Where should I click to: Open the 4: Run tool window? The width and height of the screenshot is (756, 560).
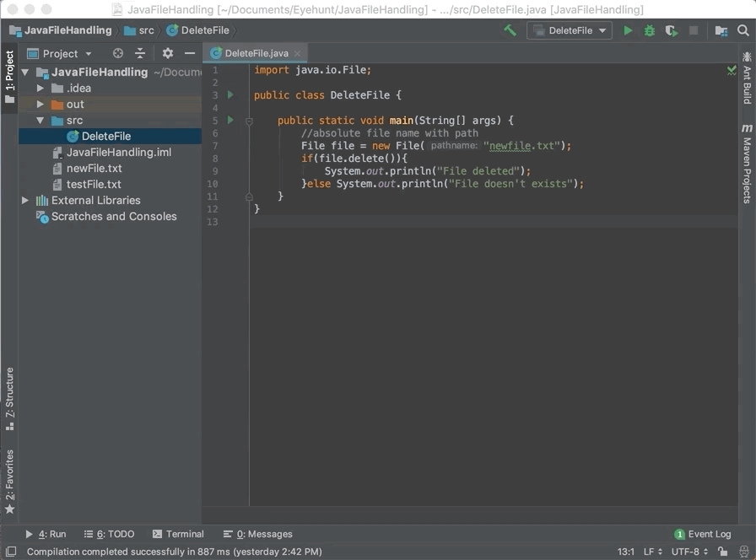[x=46, y=534]
